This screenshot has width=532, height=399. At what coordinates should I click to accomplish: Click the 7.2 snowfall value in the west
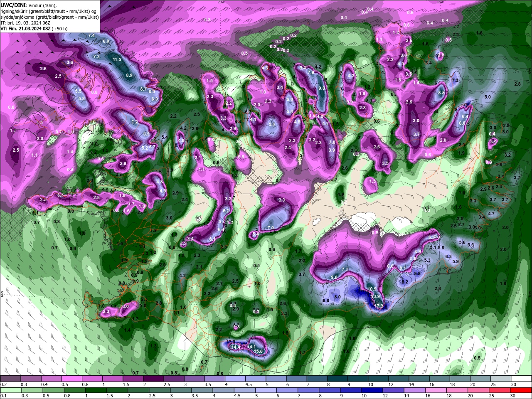(134, 122)
